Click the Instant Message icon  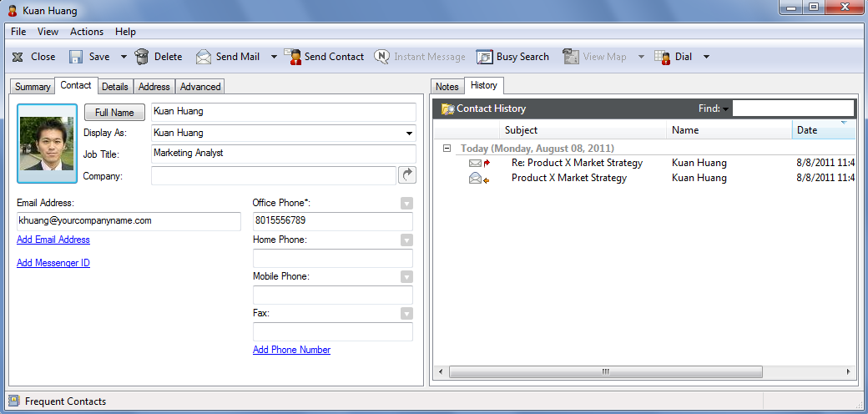381,57
